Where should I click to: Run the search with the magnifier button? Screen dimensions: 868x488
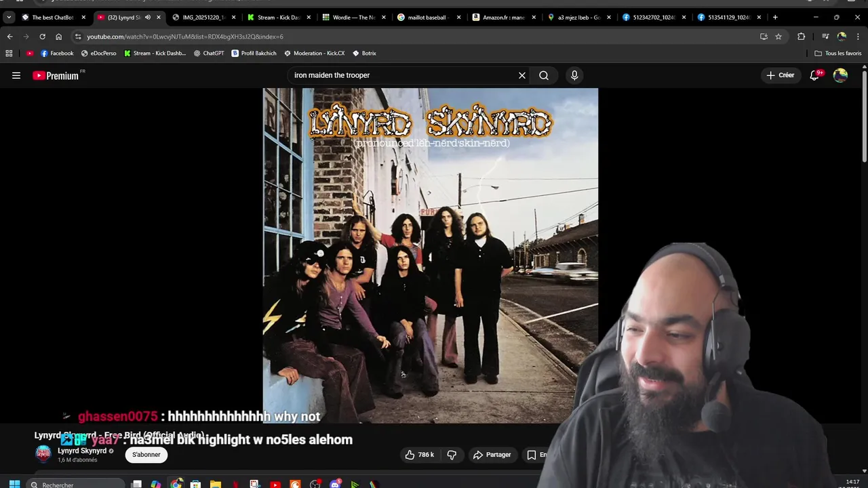point(544,75)
